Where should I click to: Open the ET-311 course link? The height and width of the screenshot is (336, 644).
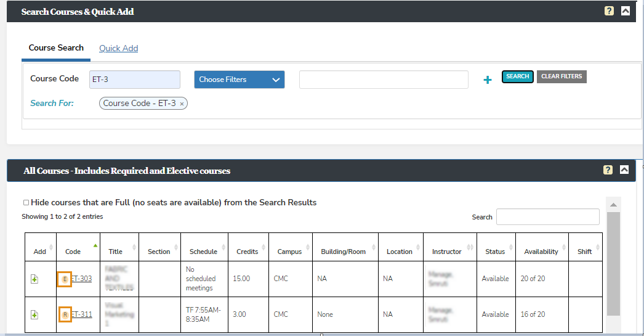82,314
